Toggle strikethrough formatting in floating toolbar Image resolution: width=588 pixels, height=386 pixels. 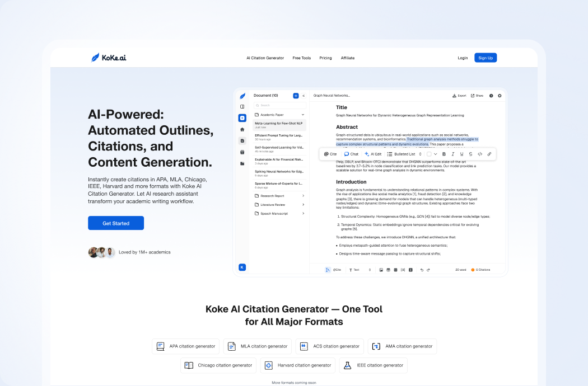(470, 154)
